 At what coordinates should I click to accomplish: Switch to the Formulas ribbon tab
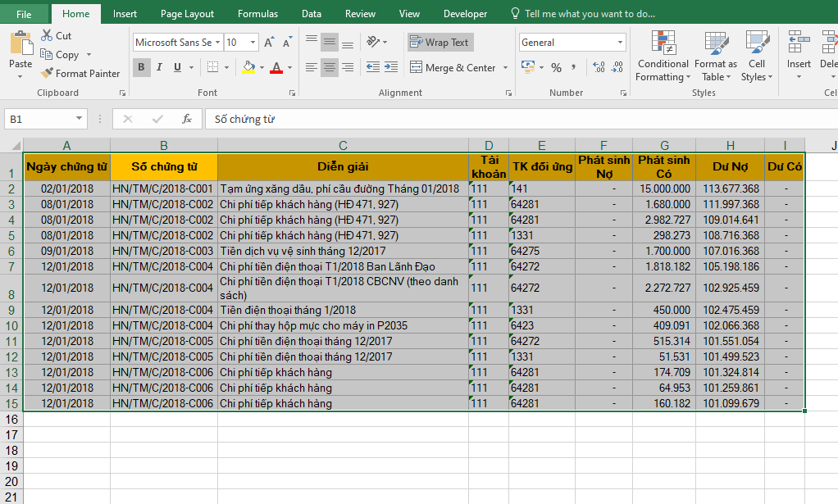tap(257, 14)
